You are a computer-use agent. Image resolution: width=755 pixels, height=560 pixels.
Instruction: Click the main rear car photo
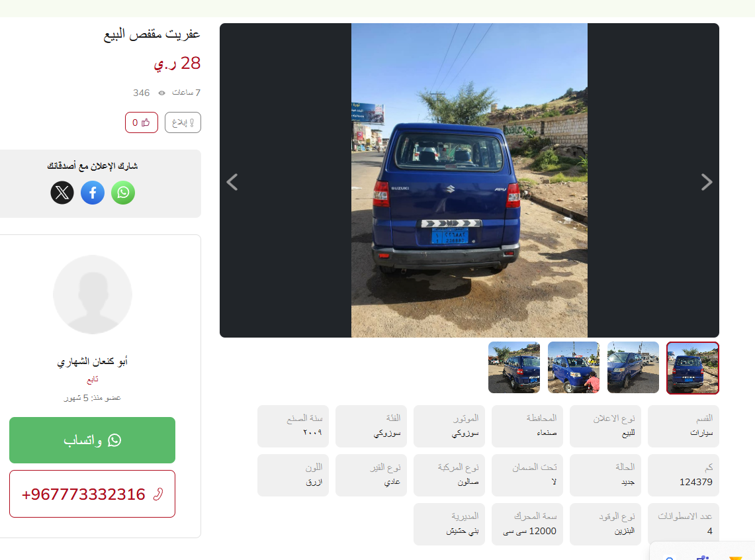[x=469, y=180]
